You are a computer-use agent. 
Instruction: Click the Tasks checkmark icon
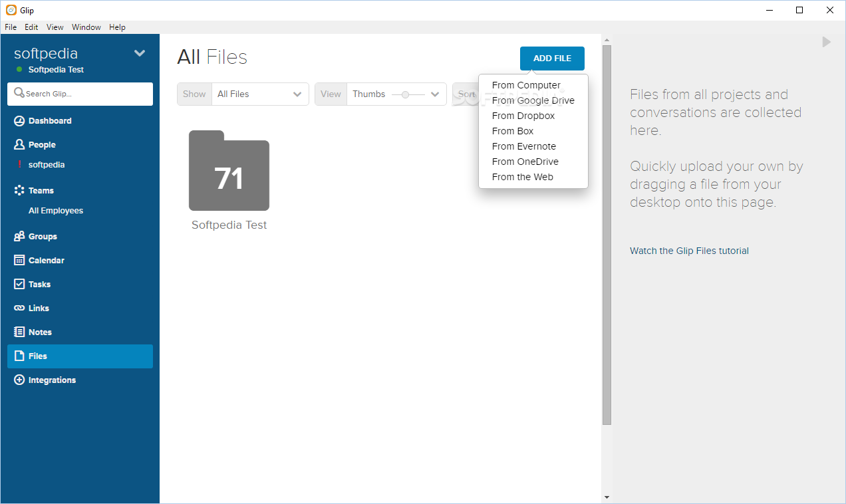[x=19, y=284]
